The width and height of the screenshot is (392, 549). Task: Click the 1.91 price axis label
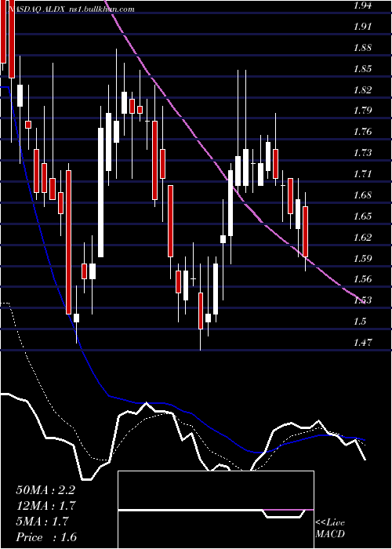coord(363,27)
